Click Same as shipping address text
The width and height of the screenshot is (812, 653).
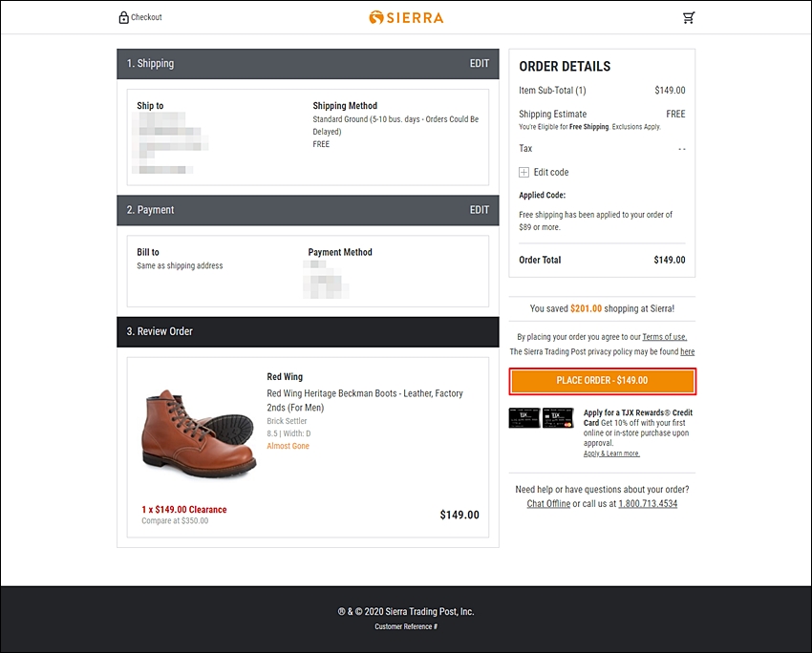pos(180,266)
